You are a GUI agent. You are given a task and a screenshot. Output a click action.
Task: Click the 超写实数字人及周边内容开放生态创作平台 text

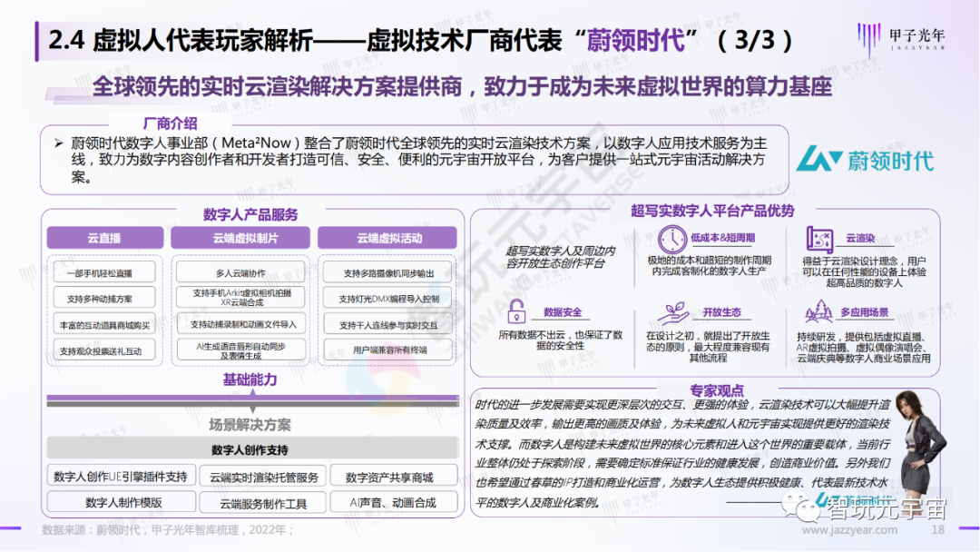click(561, 256)
